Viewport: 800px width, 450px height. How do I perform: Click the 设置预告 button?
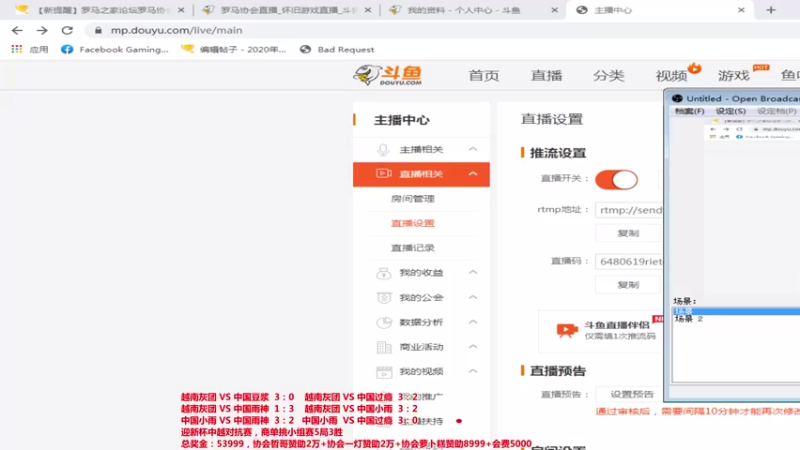tap(632, 394)
